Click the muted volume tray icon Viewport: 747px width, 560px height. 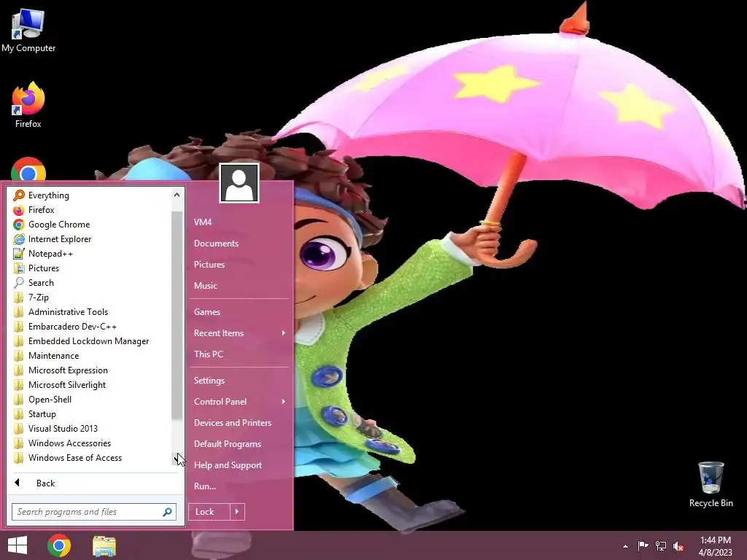[678, 545]
